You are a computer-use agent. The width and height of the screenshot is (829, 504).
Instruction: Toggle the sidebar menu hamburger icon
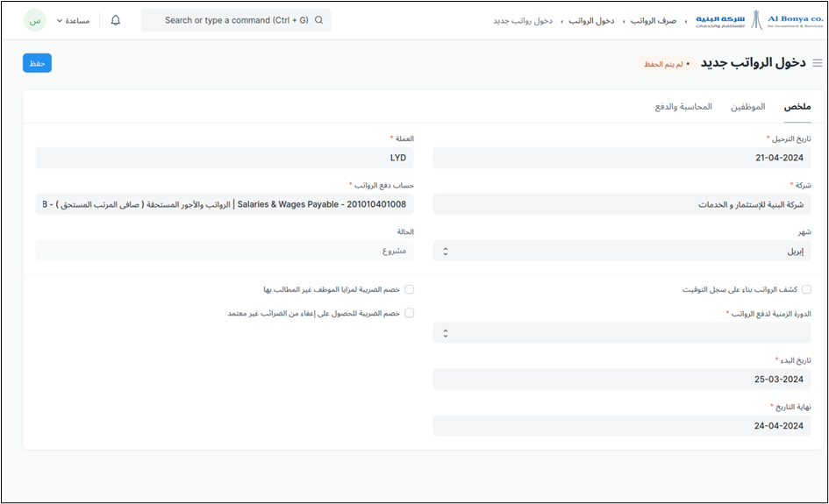pyautogui.click(x=818, y=63)
